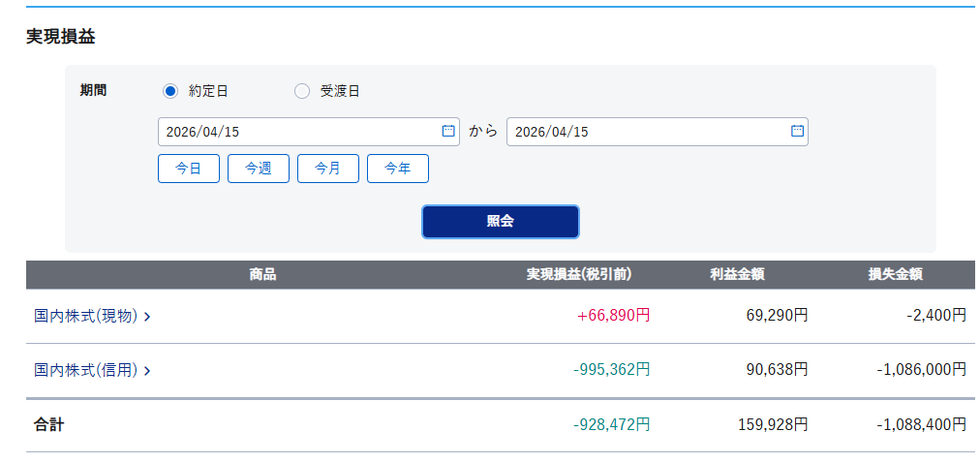Click the 今年 quick period button

click(x=398, y=169)
